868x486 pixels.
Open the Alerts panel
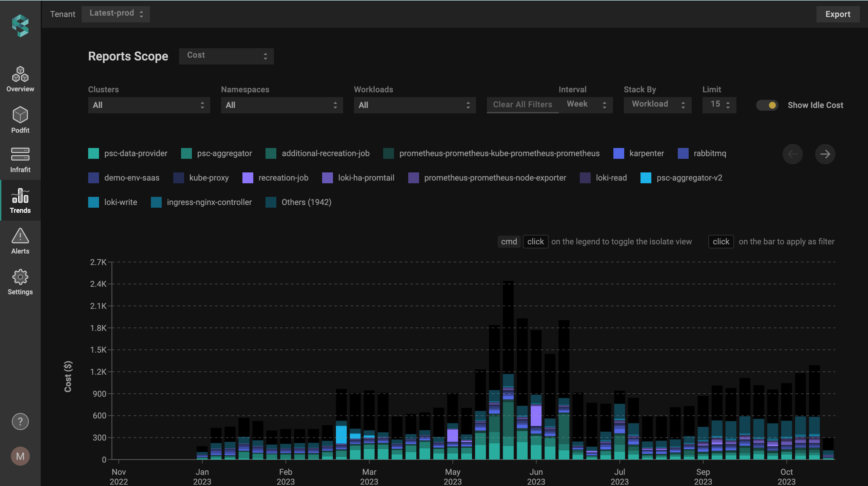pos(20,241)
